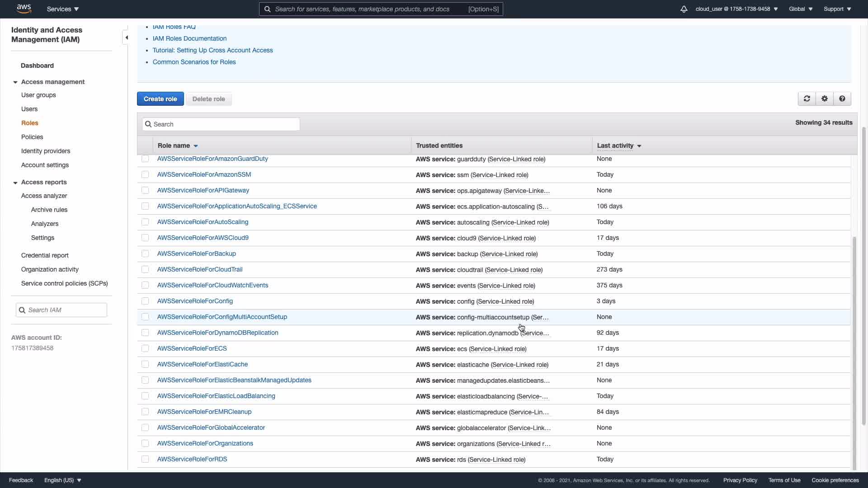Collapse the Access management section

pos(15,82)
